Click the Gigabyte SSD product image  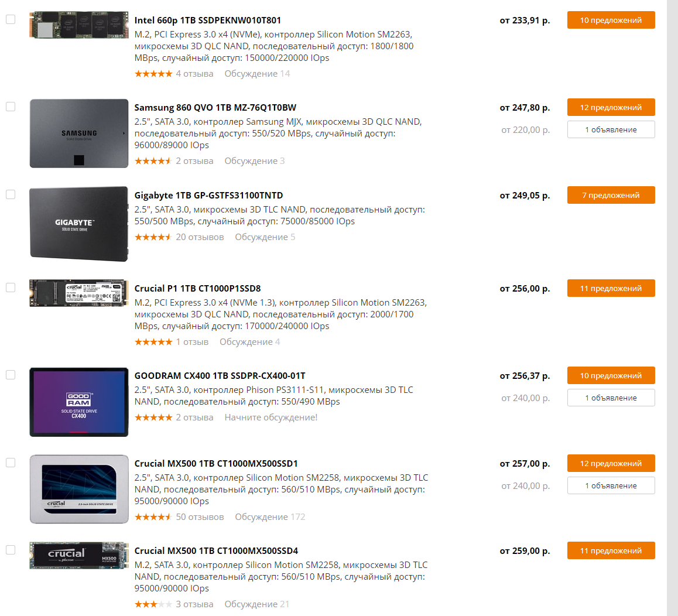(78, 224)
